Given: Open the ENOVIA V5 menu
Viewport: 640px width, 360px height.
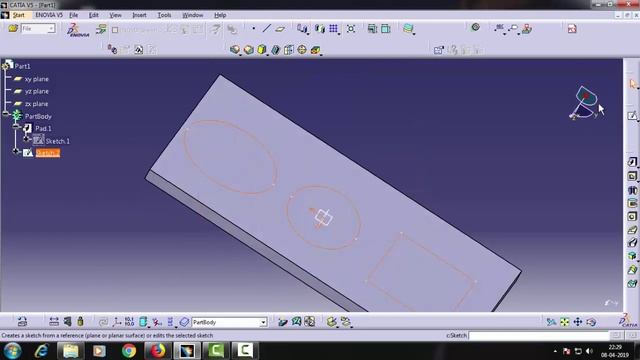Looking at the screenshot, I should 49,15.
